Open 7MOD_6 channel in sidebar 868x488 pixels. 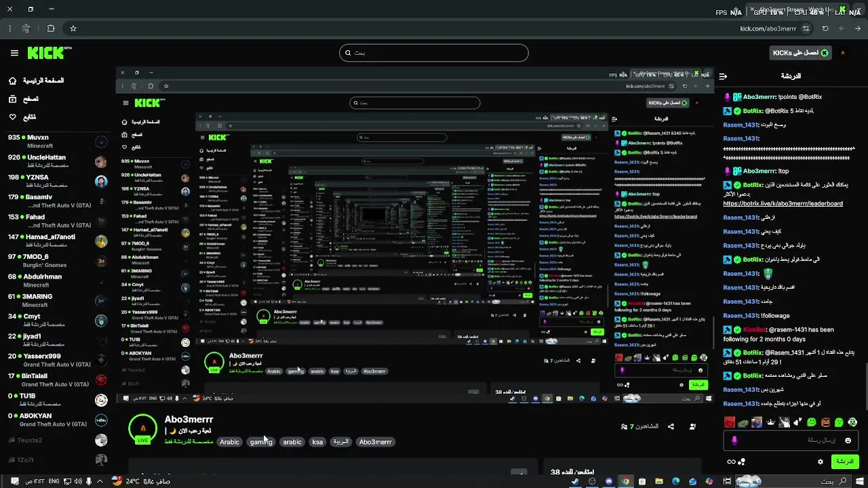click(57, 261)
